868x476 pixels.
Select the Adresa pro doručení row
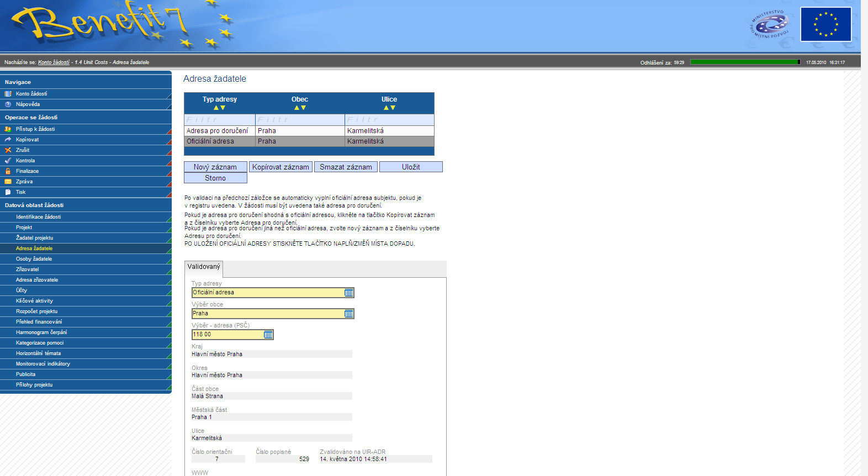pyautogui.click(x=309, y=131)
